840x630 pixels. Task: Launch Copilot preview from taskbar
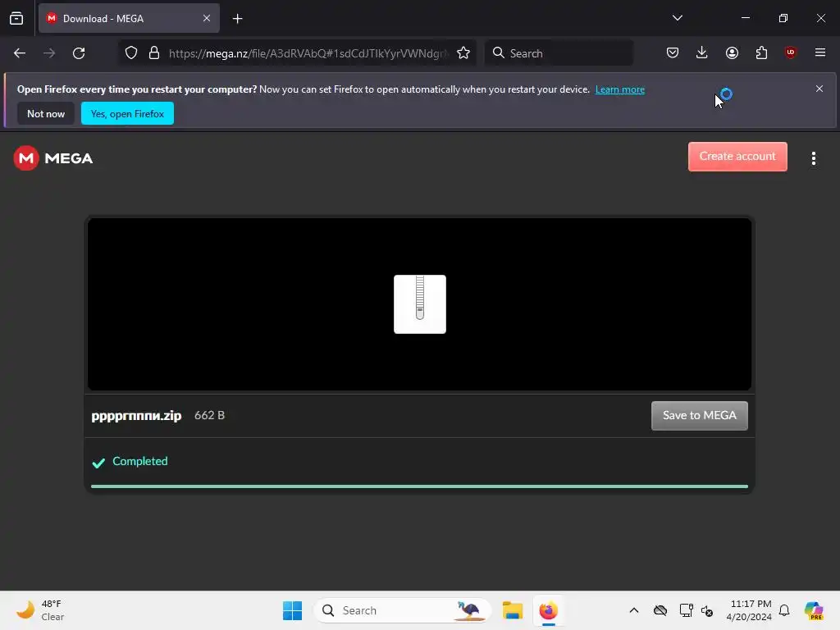pyautogui.click(x=814, y=610)
